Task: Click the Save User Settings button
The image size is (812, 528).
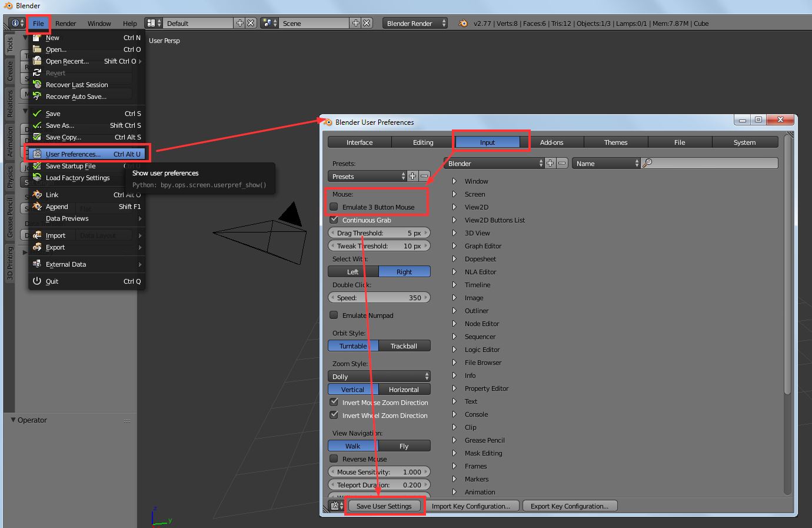Action: (384, 506)
